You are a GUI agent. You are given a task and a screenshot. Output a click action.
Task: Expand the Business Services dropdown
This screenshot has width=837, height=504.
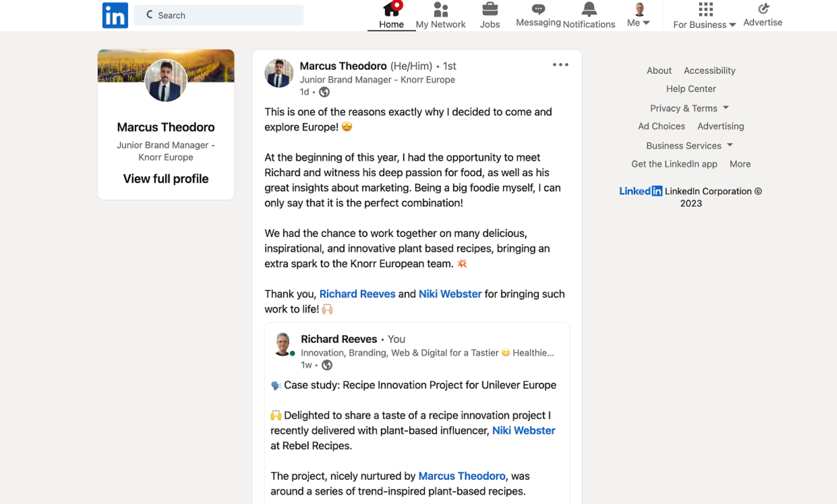(x=689, y=146)
